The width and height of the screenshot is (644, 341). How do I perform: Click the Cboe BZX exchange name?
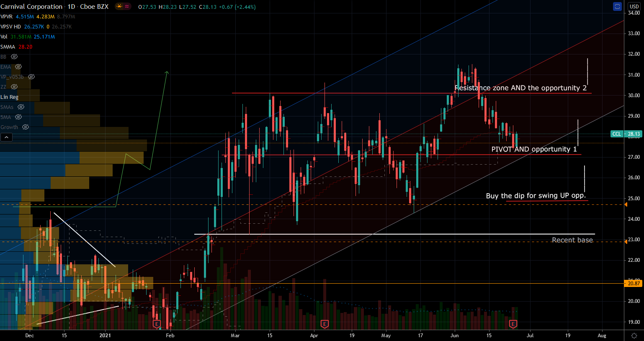coord(95,6)
